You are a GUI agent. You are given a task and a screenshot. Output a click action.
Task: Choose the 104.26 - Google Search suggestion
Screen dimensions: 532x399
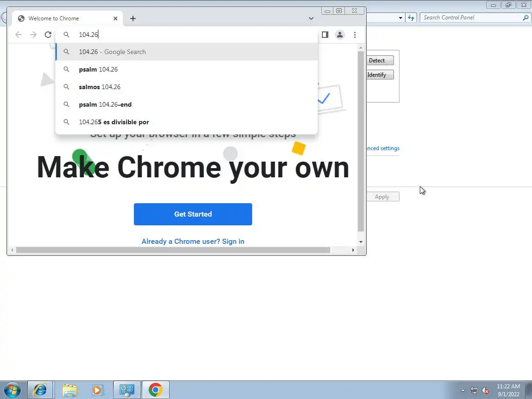point(187,52)
